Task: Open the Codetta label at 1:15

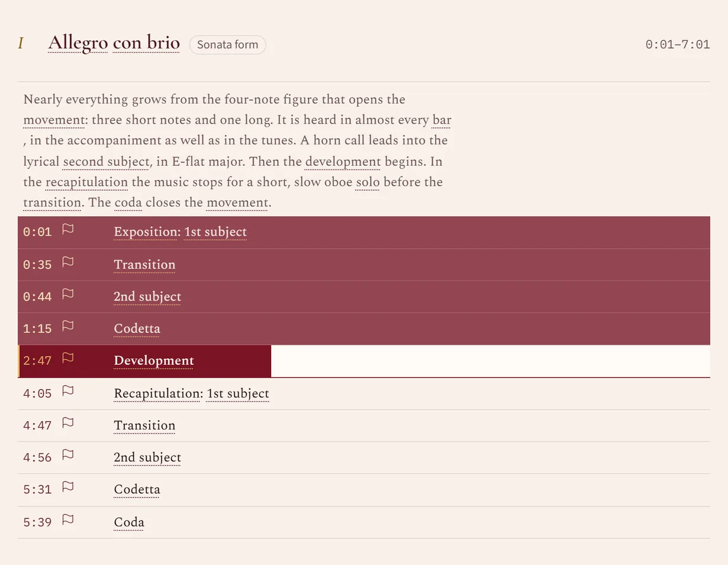Action: [137, 328]
